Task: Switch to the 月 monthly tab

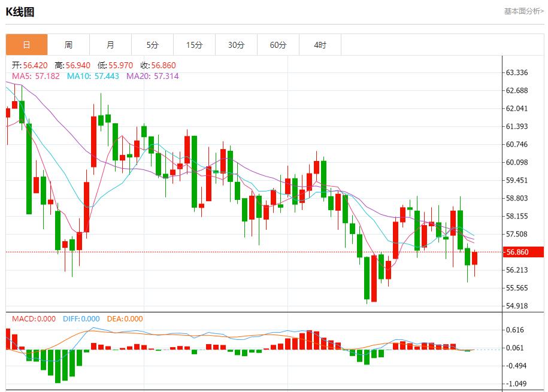Action: click(x=110, y=45)
